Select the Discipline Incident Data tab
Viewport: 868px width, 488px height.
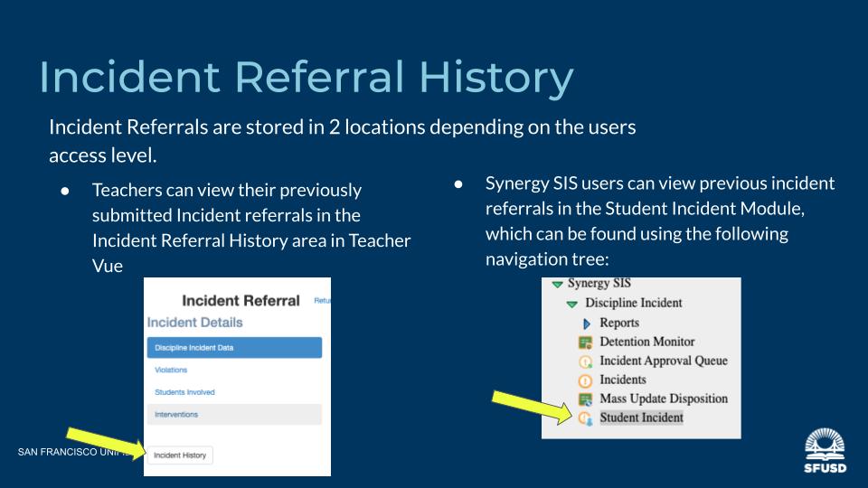point(234,348)
